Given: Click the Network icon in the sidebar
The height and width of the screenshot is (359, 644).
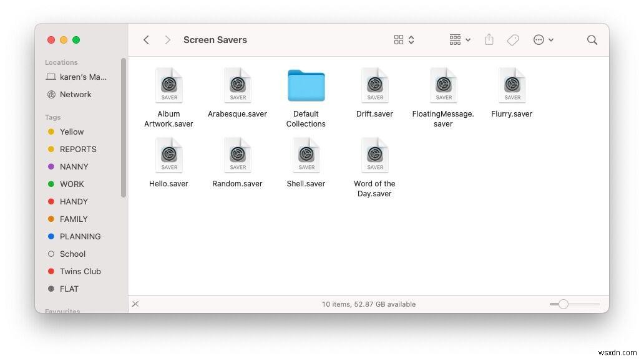Looking at the screenshot, I should click(76, 94).
